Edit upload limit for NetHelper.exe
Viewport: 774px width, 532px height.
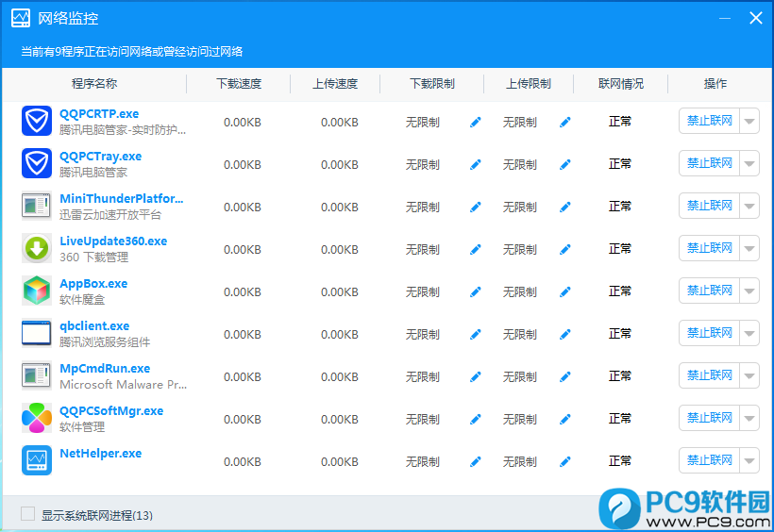[x=565, y=461]
